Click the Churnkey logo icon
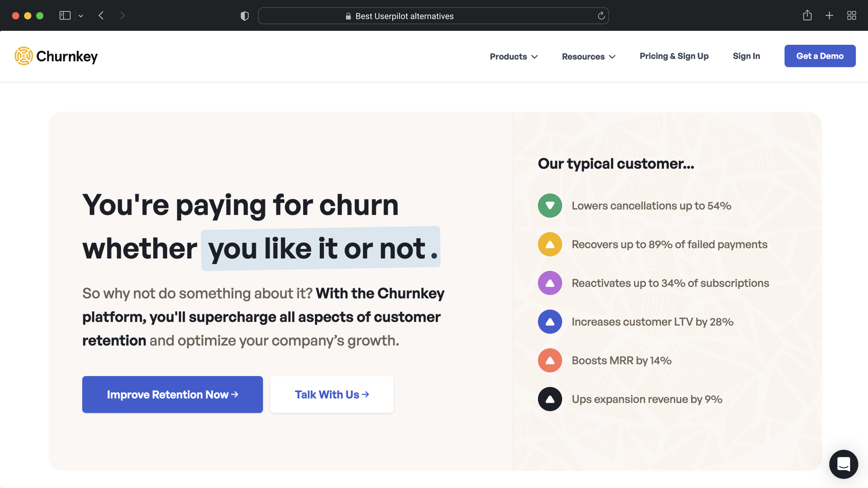Image resolution: width=868 pixels, height=488 pixels. click(x=23, y=56)
